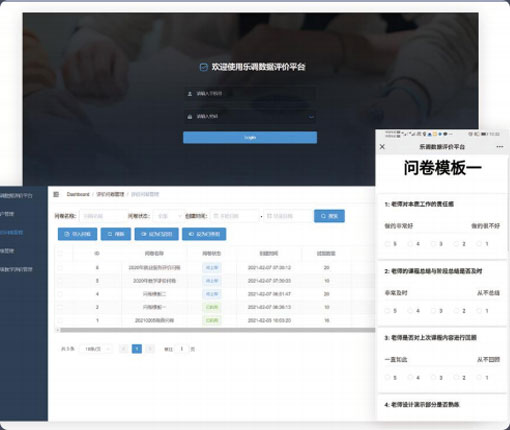
Task: Select rating 5 for mobile question 1
Action: coord(388,244)
